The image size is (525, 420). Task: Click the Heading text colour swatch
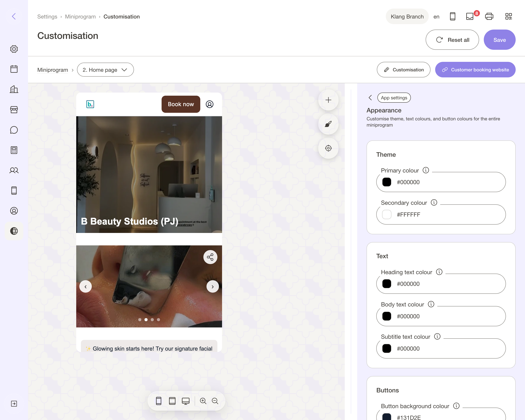tap(386, 284)
